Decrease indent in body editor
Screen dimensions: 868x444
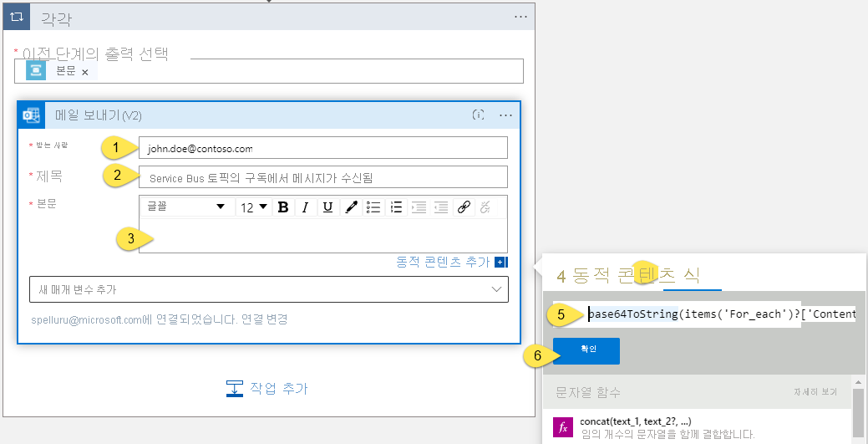[x=441, y=207]
